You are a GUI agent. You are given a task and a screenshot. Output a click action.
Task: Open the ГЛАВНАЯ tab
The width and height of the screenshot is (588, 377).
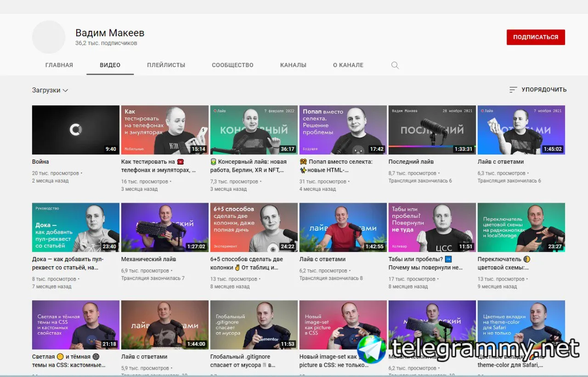click(59, 65)
